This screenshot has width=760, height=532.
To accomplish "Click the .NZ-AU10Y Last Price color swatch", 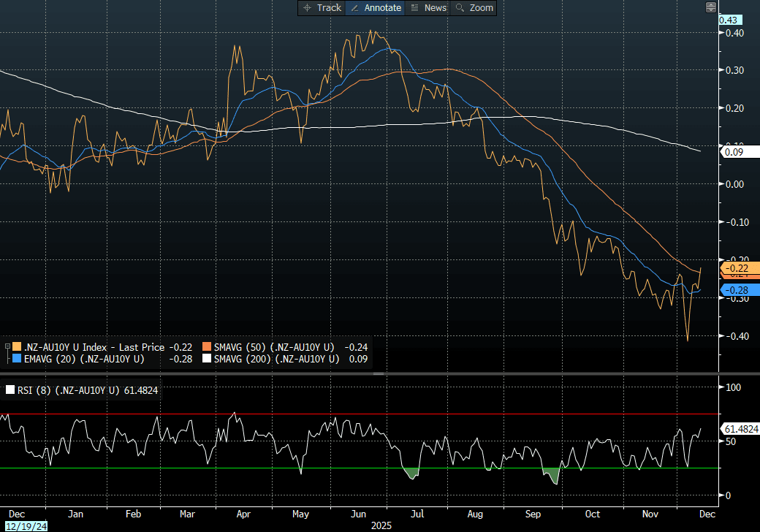I will coord(18,347).
